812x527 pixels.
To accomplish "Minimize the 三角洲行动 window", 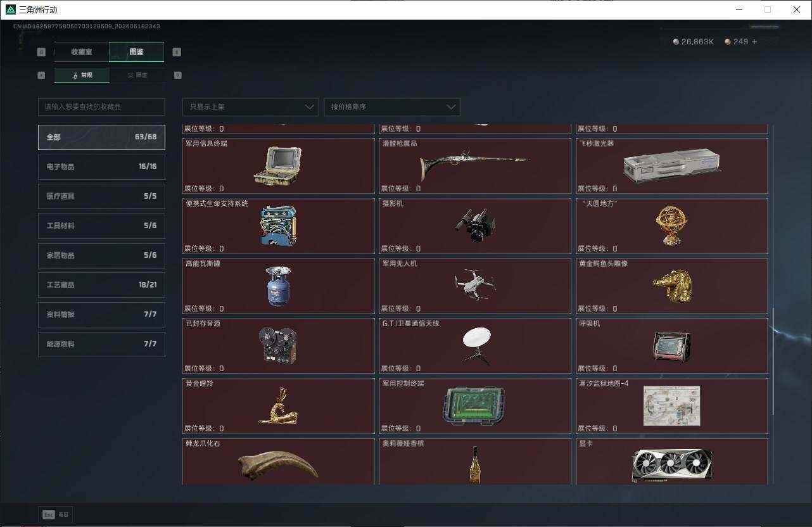I will coord(739,10).
